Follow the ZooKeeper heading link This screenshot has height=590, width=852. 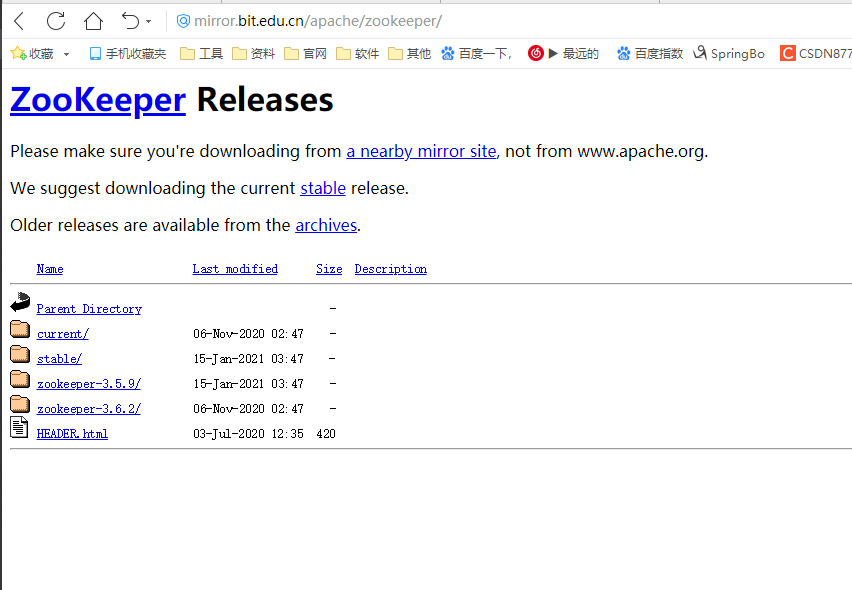[98, 100]
